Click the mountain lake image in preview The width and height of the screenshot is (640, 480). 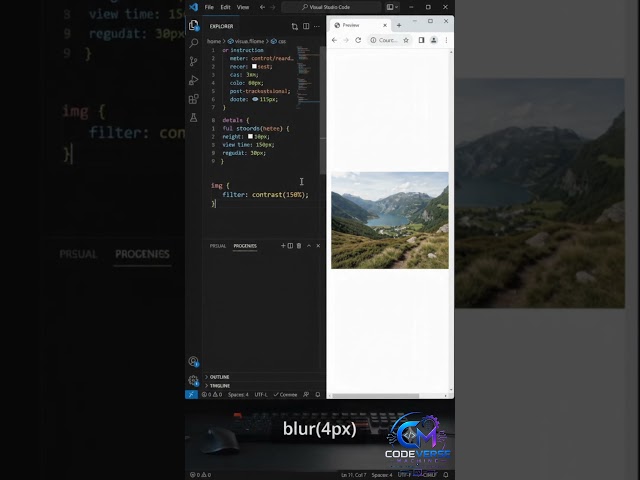[x=390, y=220]
